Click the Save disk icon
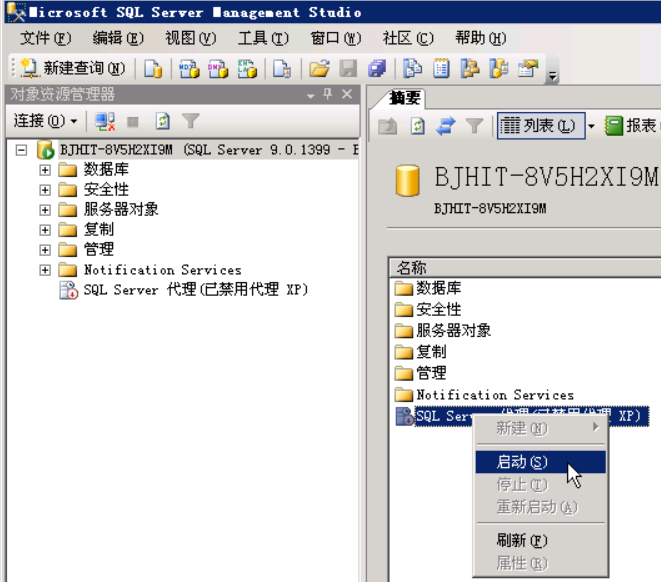The height and width of the screenshot is (582, 661). (x=348, y=69)
